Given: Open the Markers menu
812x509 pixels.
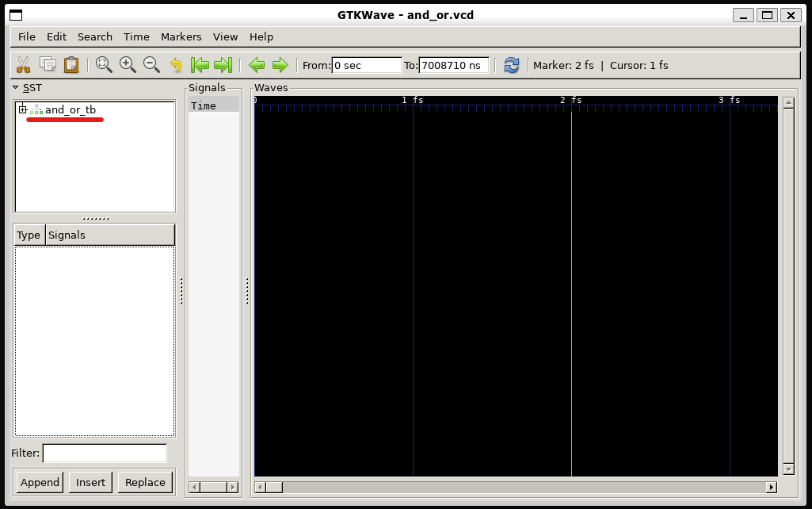Looking at the screenshot, I should point(181,36).
